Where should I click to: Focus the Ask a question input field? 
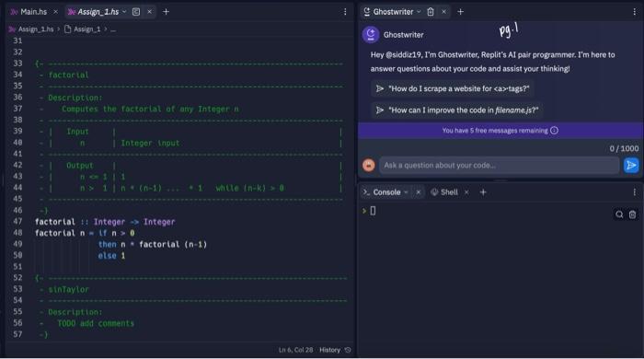[x=499, y=165]
